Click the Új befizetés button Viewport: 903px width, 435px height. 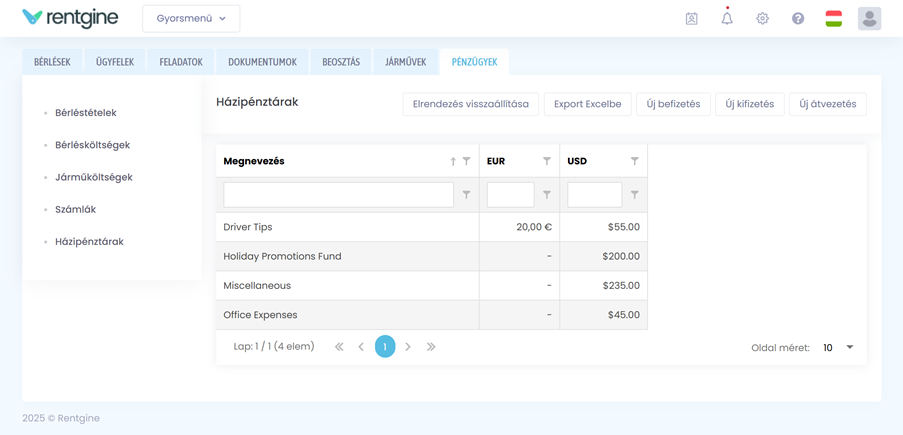click(x=673, y=104)
